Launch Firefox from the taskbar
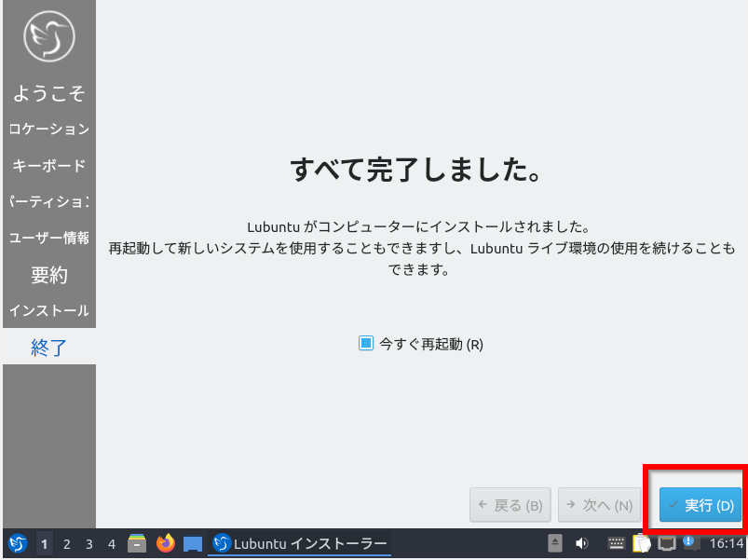 [166, 543]
